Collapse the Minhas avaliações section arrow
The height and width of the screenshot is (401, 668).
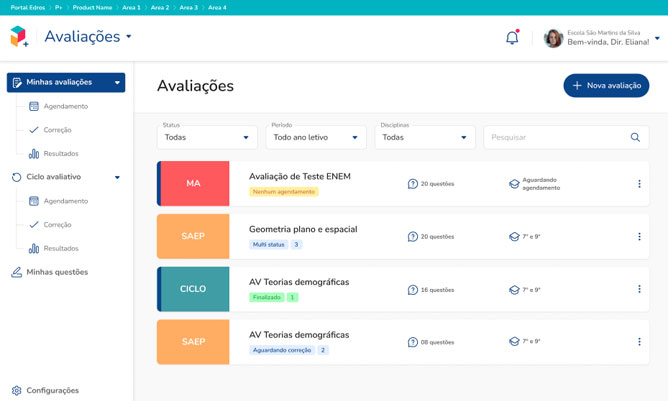117,83
